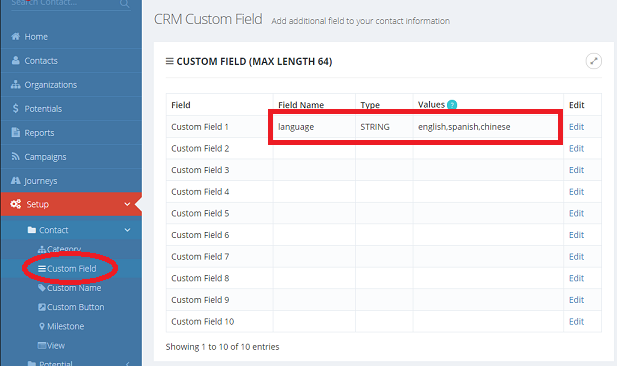Viewport: 617px width, 366px height.
Task: Edit Custom Field 4
Action: click(576, 192)
